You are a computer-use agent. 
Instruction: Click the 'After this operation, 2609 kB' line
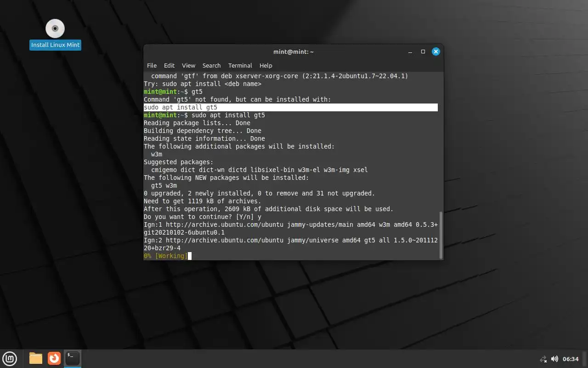click(x=269, y=209)
